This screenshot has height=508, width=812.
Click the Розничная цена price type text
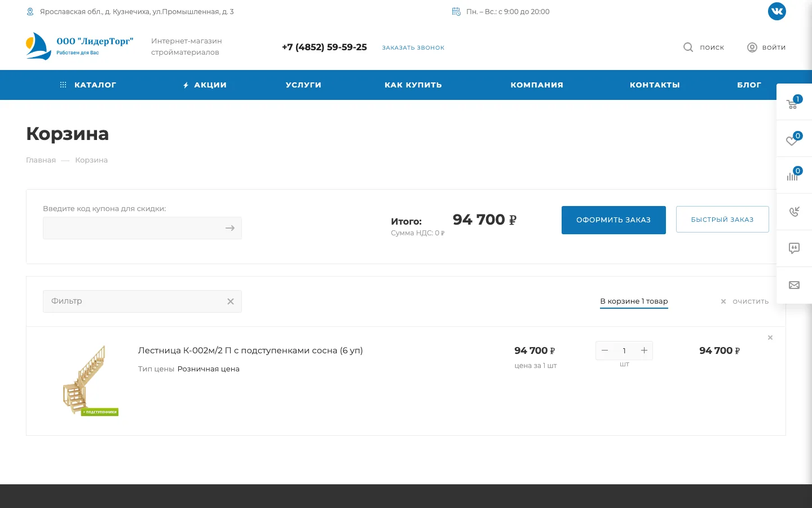[x=209, y=369]
